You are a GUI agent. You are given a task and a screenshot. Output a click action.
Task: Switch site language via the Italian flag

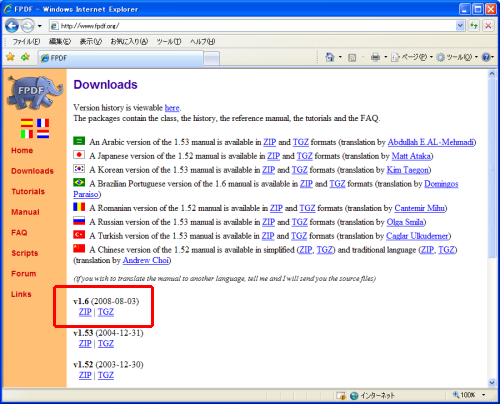point(27,134)
